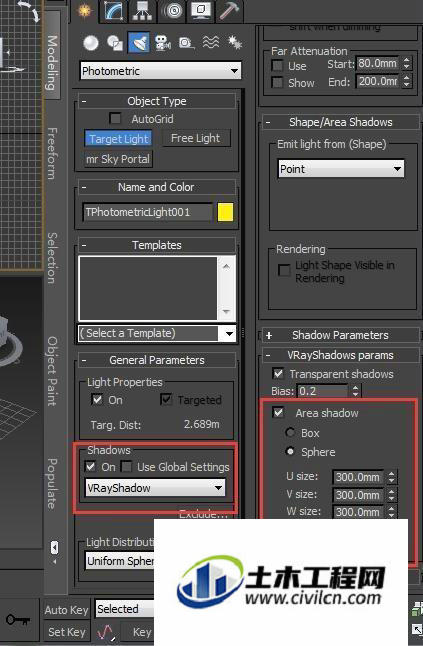This screenshot has height=646, width=423.
Task: Toggle the Light Properties On checkbox
Action: pyautogui.click(x=97, y=399)
